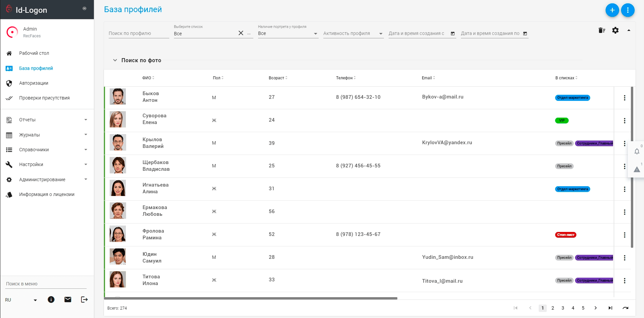Click the Поиск по профилю search field

pos(138,34)
